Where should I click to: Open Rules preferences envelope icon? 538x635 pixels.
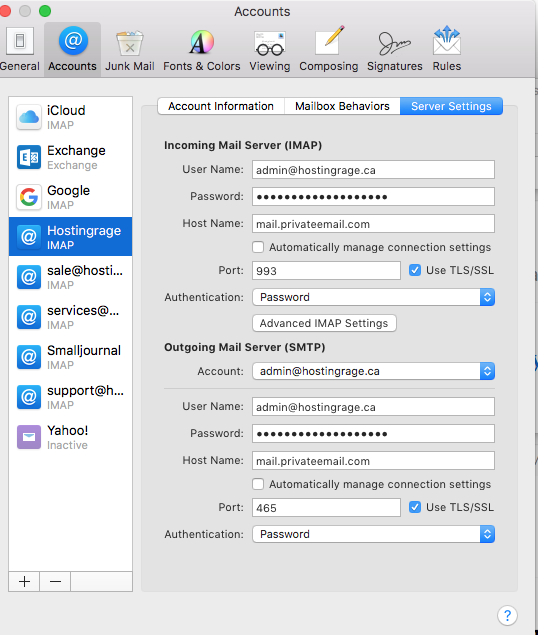[x=446, y=49]
